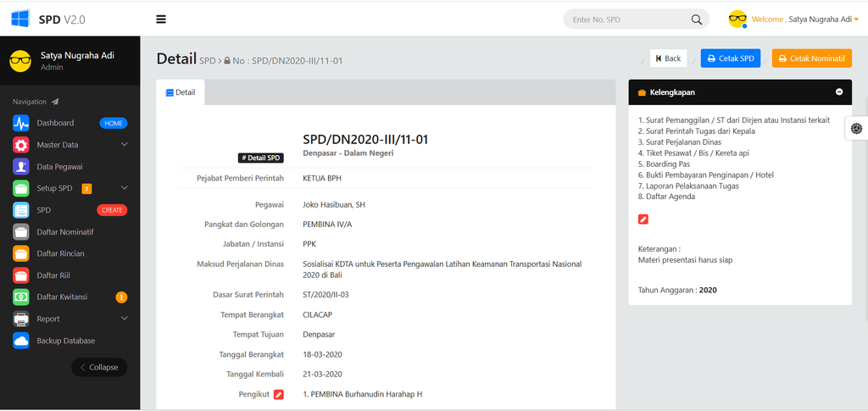Click the heading SPD/DN2020-III/11-01
Viewport: 868px width, 411px height.
pyautogui.click(x=365, y=139)
